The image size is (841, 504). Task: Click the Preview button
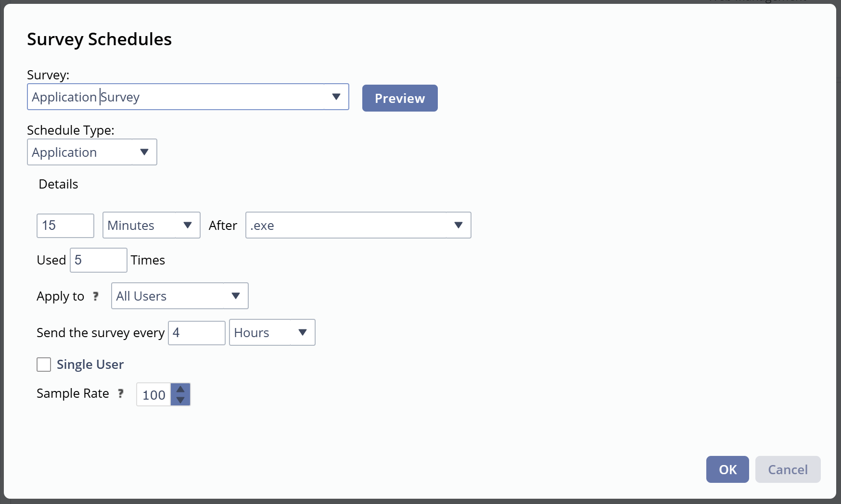coord(400,98)
